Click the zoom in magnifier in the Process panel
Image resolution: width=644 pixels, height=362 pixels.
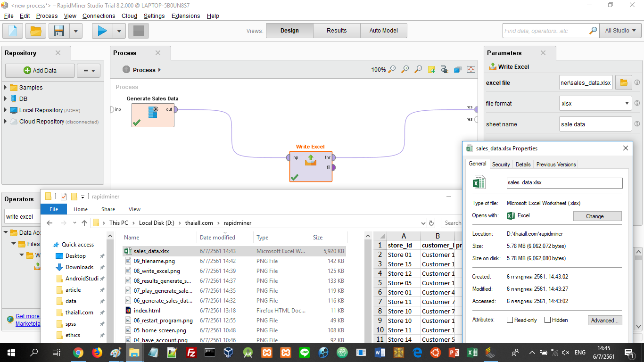pos(405,70)
